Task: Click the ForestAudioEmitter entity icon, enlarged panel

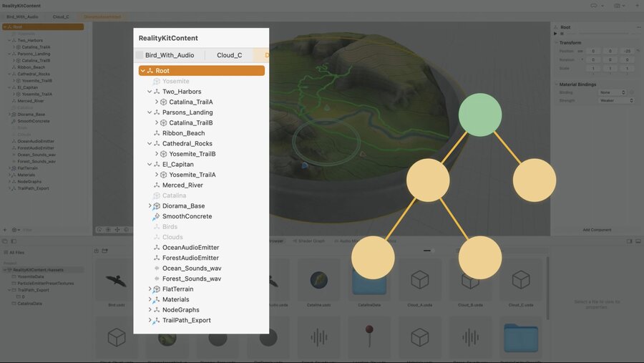Action: 157,258
